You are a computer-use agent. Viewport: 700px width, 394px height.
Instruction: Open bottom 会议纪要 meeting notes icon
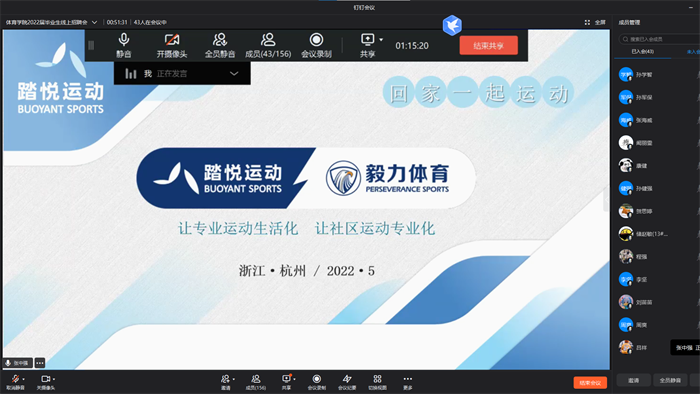[347, 382]
